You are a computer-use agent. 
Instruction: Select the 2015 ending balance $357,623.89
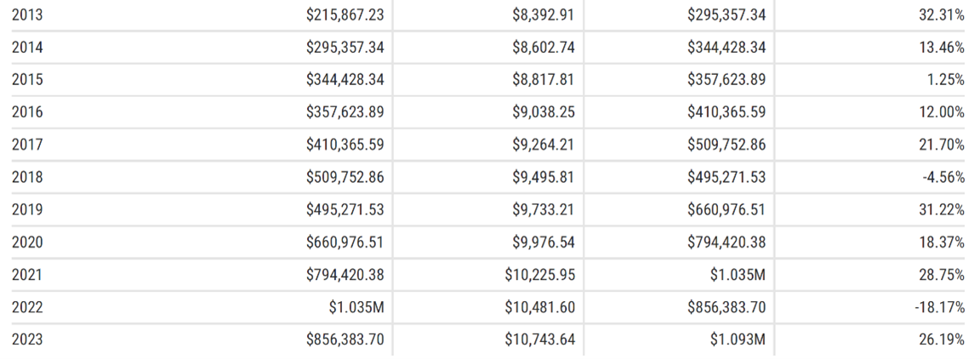point(726,80)
